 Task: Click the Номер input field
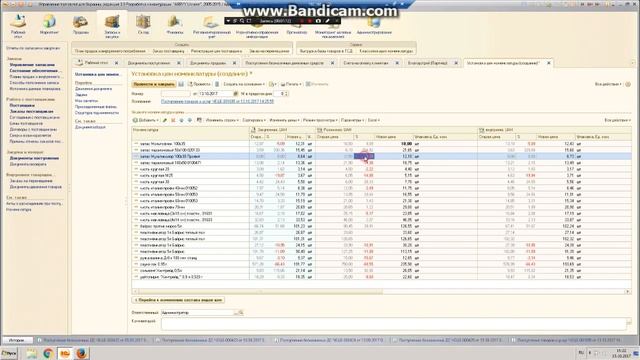[x=176, y=94]
